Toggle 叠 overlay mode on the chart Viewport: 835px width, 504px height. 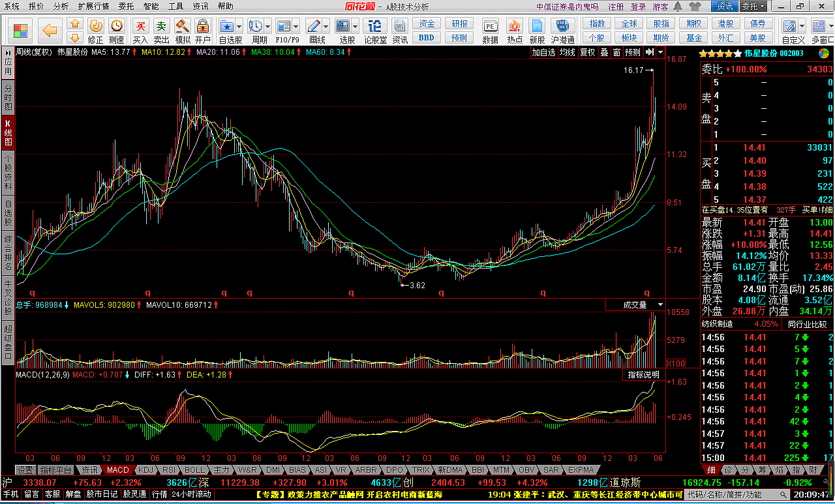[604, 52]
